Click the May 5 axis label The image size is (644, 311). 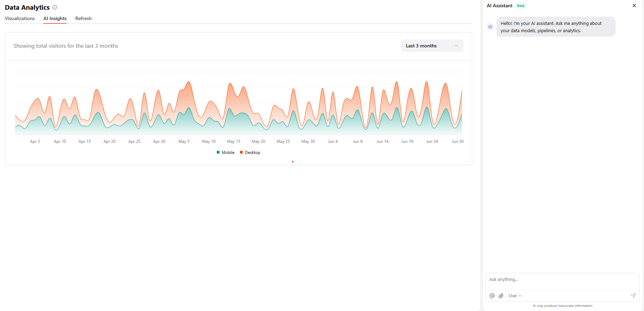(x=184, y=141)
